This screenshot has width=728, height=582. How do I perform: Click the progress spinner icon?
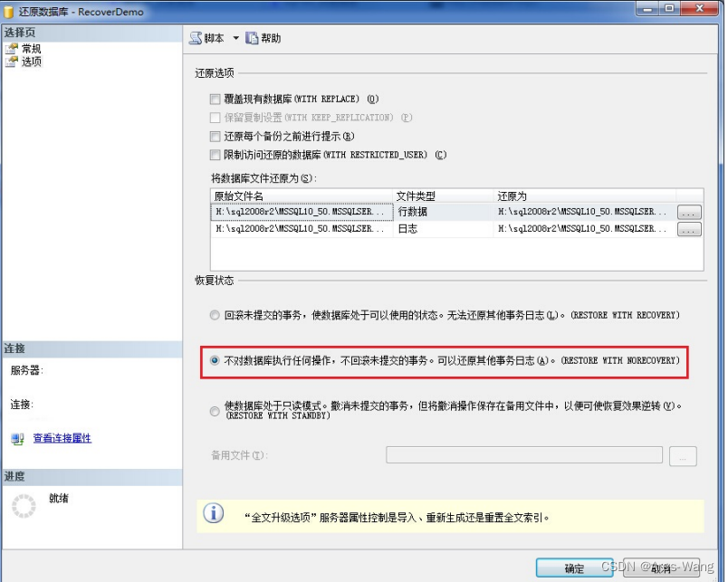24,506
